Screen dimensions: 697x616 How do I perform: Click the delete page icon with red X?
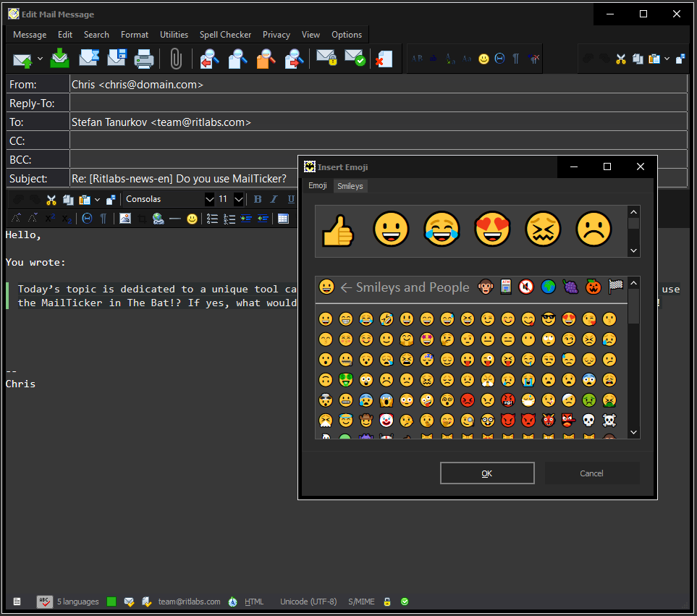384,59
